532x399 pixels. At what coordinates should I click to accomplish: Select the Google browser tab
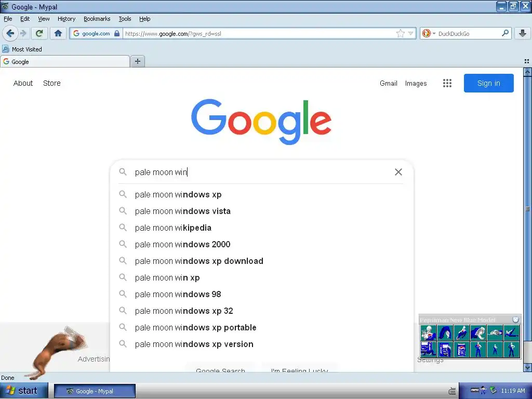[x=65, y=62]
